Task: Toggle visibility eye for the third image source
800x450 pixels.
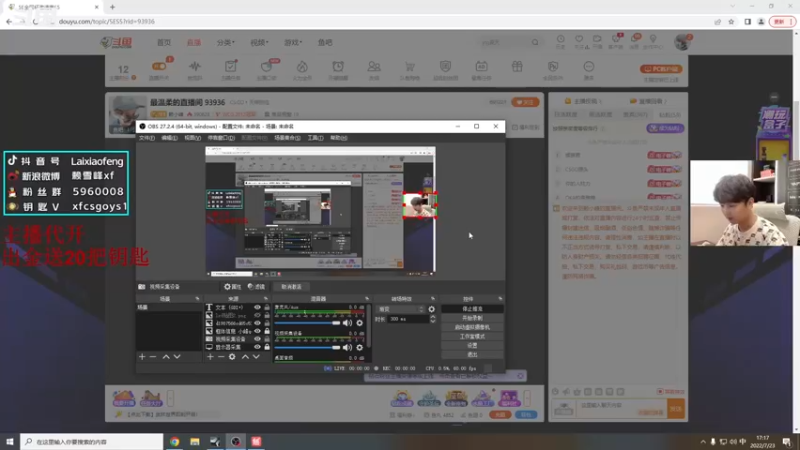Action: (x=258, y=323)
